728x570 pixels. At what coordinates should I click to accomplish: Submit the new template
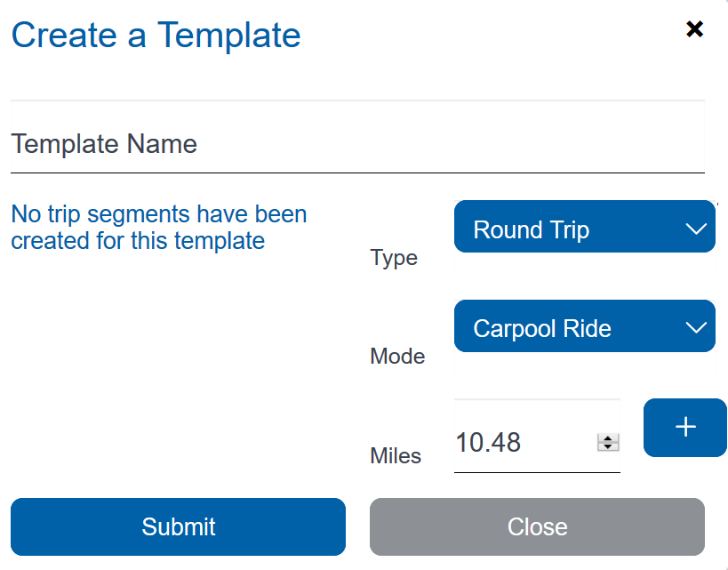178,526
